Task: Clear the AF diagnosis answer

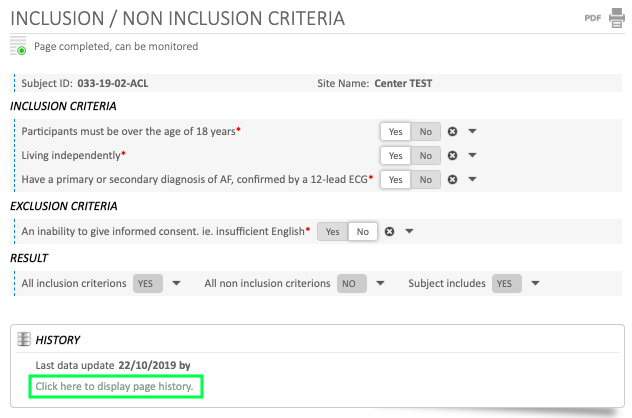Action: (453, 179)
